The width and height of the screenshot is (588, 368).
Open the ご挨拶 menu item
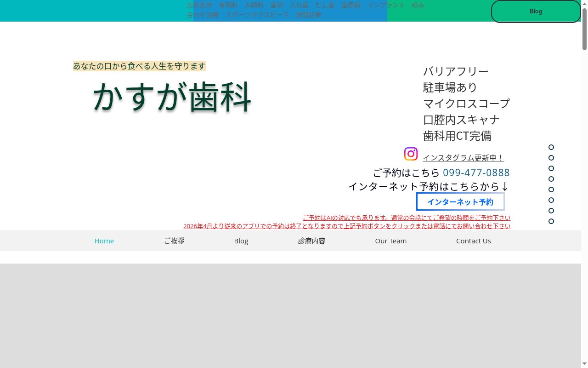click(x=174, y=241)
